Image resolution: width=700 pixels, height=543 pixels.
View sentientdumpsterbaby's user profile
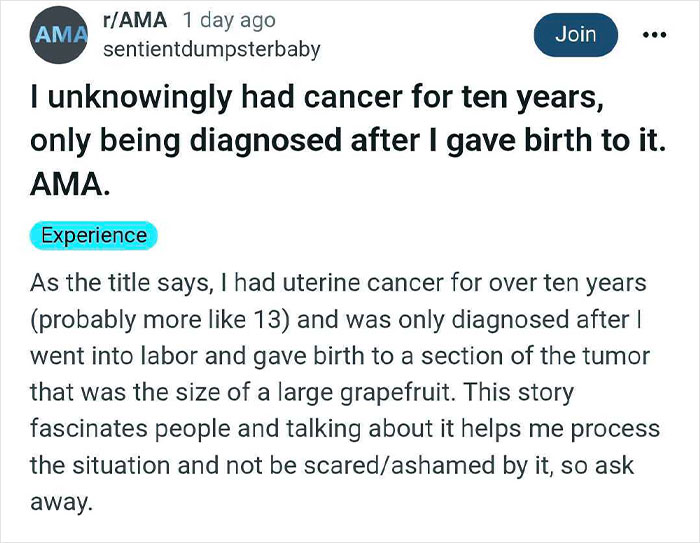tap(212, 48)
